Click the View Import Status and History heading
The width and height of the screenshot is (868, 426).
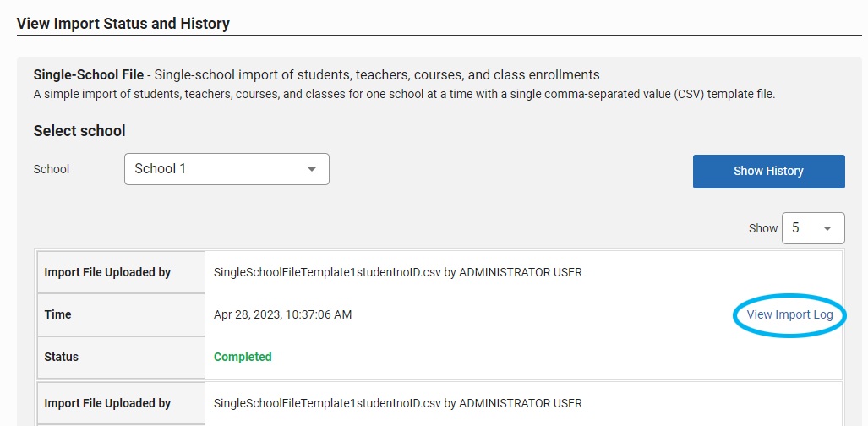click(123, 24)
